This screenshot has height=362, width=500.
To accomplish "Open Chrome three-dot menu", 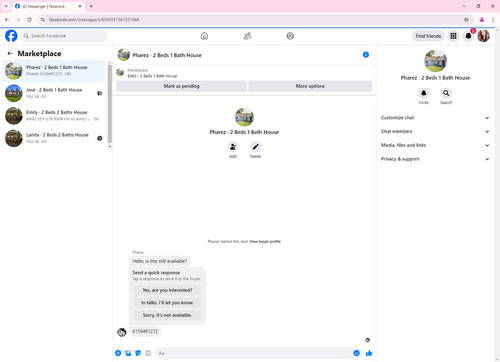I will (x=493, y=20).
